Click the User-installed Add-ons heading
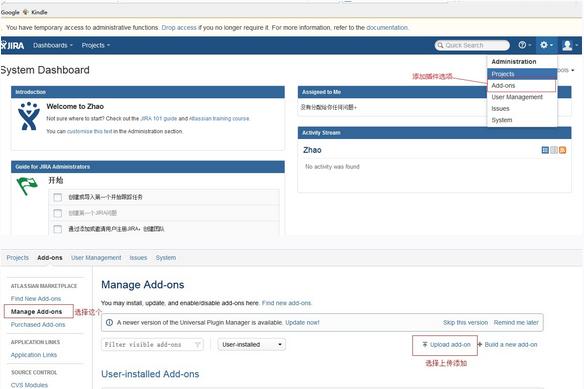Screen dimensions: 584x389 point(150,374)
